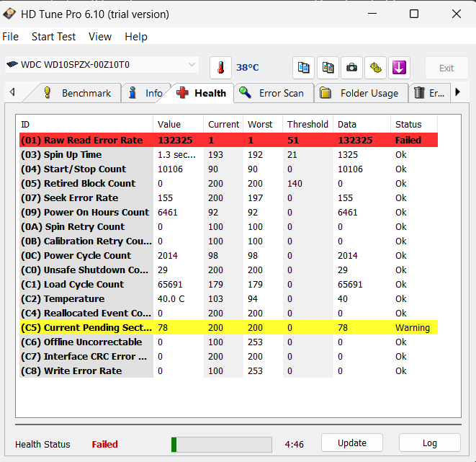Select the Seek Error Rate row
476x462 pixels.
[228, 197]
